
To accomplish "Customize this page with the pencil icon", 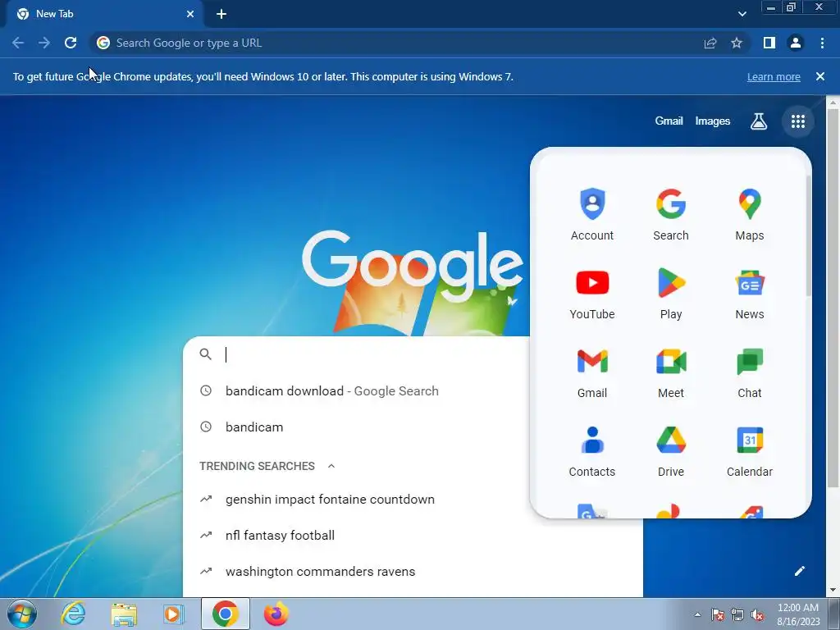I will [799, 571].
